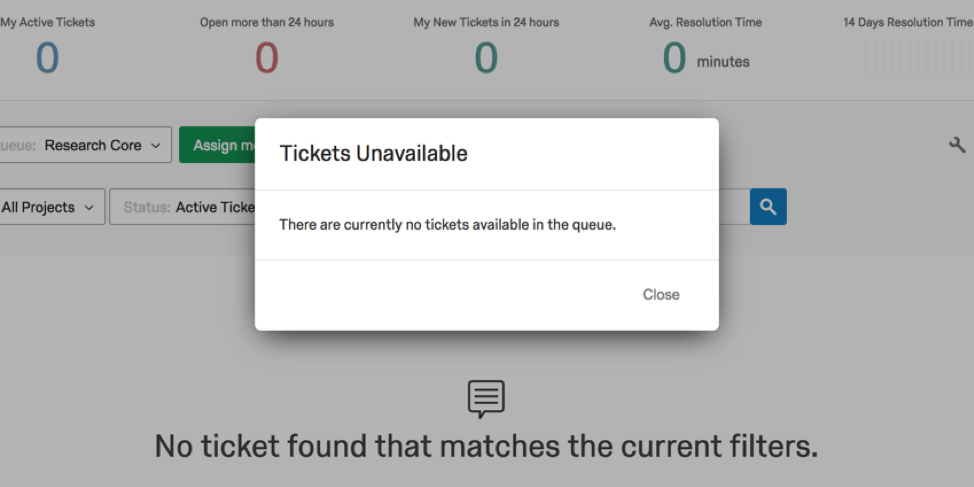Click My New Tickets in 24 hours count
This screenshot has width=974, height=487.
[486, 58]
